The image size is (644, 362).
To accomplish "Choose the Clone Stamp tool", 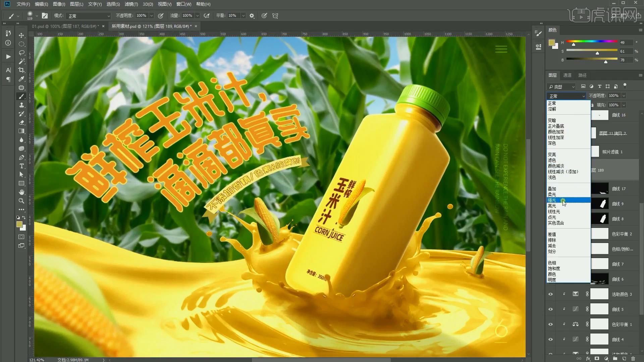I will [x=21, y=105].
